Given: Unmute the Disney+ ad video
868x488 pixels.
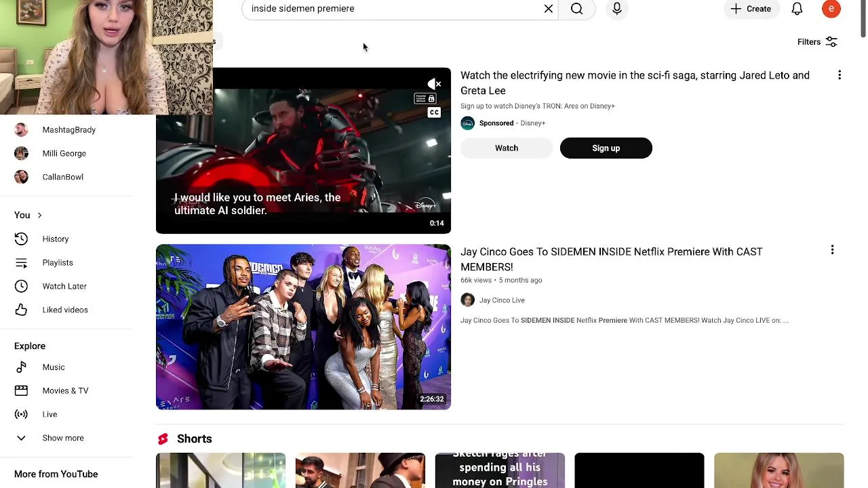Looking at the screenshot, I should point(434,84).
